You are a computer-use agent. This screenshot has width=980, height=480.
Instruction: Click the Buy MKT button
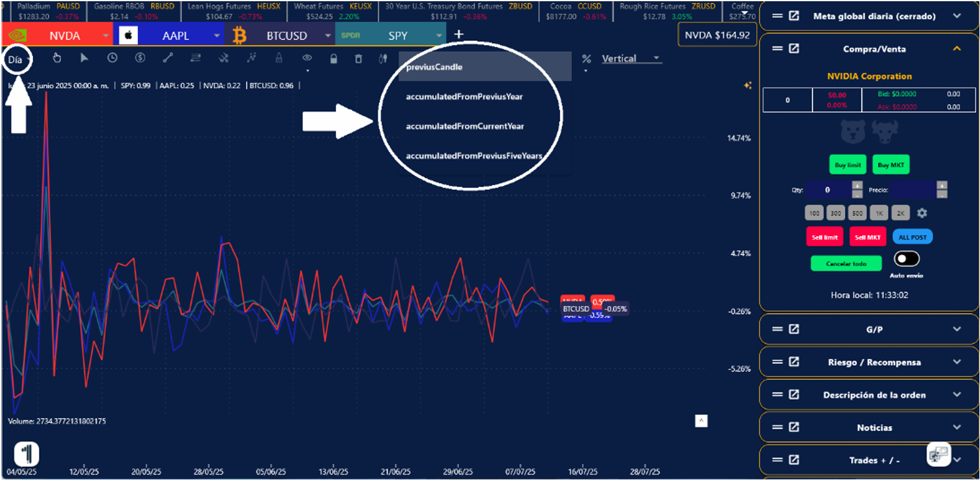pos(891,165)
